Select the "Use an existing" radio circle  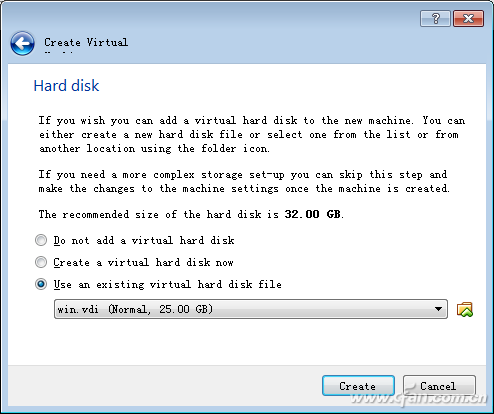tap(41, 284)
